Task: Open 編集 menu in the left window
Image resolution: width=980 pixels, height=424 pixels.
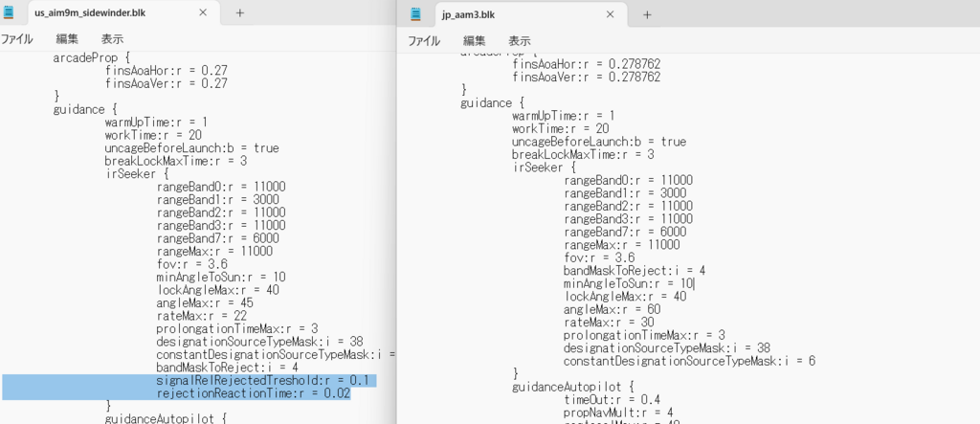Action: coord(66,39)
